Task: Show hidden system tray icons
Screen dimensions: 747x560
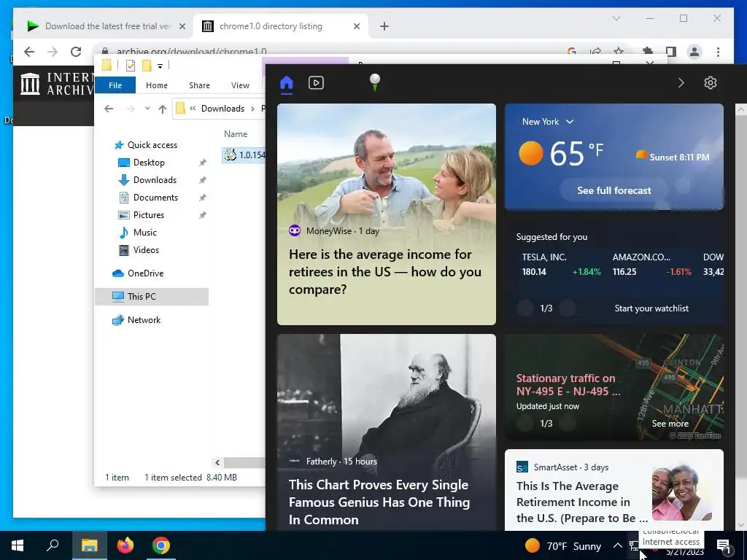Action: 617,545
